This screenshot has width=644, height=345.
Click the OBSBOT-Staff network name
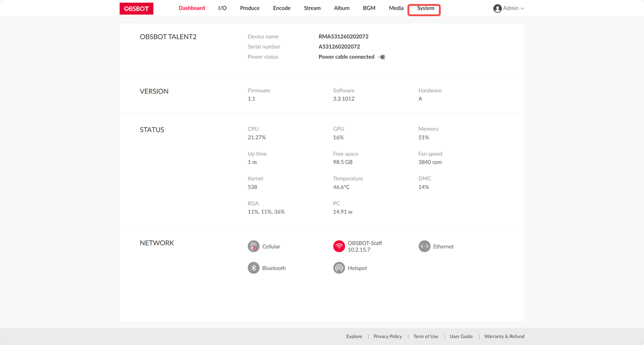click(x=365, y=243)
